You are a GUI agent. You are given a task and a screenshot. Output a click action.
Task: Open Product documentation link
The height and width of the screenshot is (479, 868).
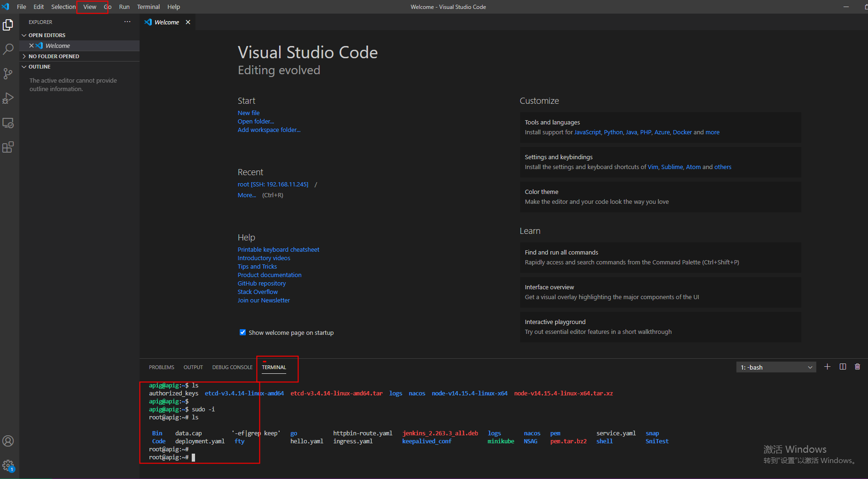tap(269, 275)
